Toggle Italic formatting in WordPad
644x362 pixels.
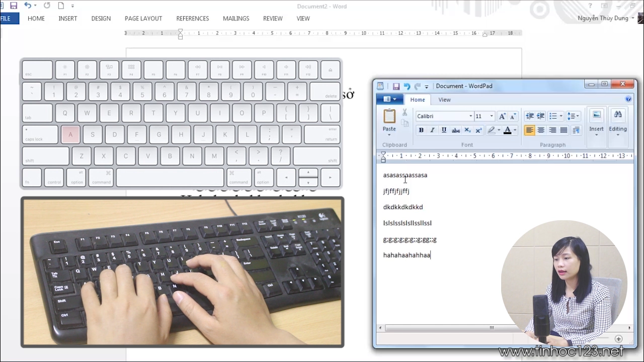tap(432, 130)
